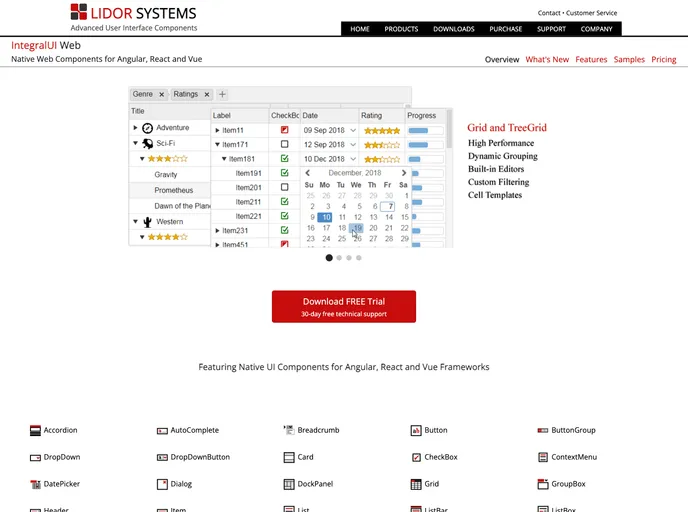688x512 pixels.
Task: Toggle the Item11 checkbox
Action: (284, 130)
